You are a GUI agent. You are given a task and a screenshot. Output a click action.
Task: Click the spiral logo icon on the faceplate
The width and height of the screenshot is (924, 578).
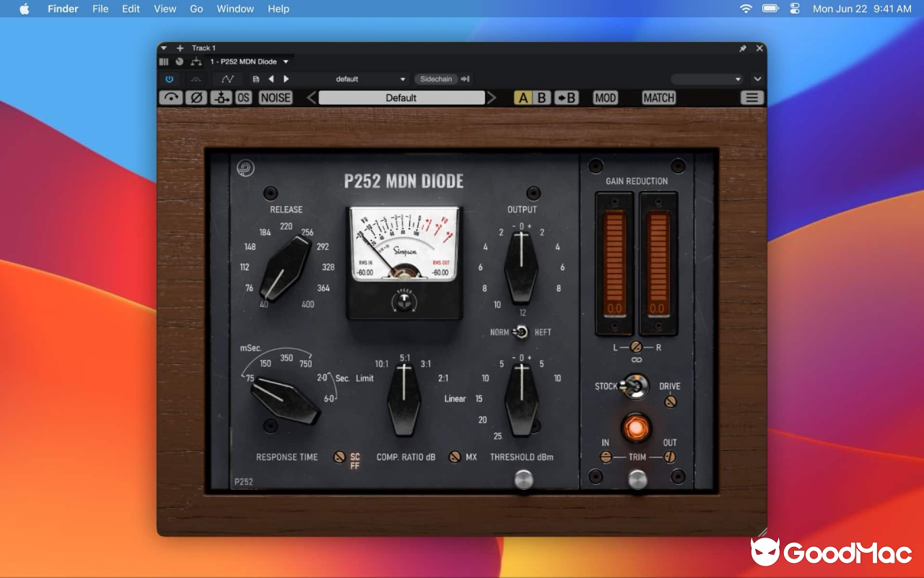[x=245, y=168]
